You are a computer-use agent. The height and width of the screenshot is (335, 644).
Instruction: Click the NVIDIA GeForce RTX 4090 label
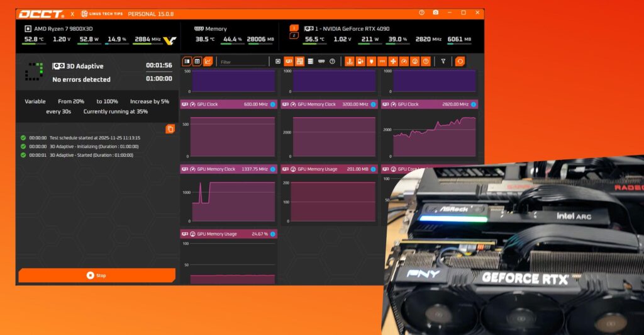(352, 29)
